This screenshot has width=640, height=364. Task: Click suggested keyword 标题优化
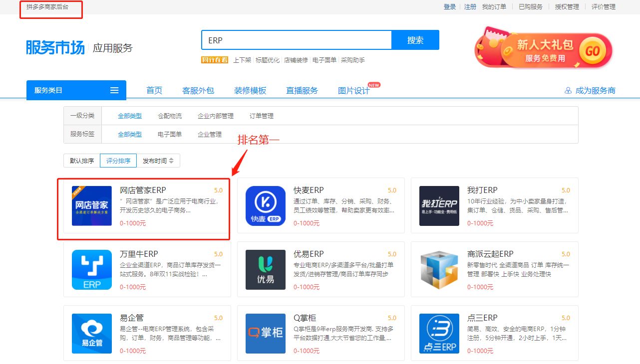268,60
